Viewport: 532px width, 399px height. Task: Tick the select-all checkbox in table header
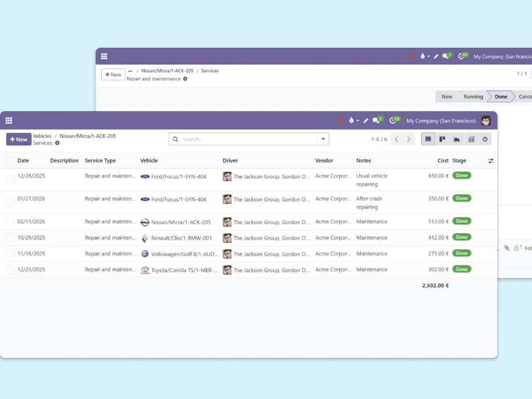coord(10,161)
